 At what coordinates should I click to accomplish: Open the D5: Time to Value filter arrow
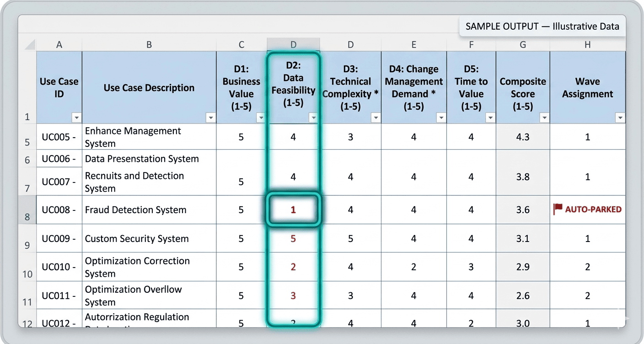click(490, 118)
